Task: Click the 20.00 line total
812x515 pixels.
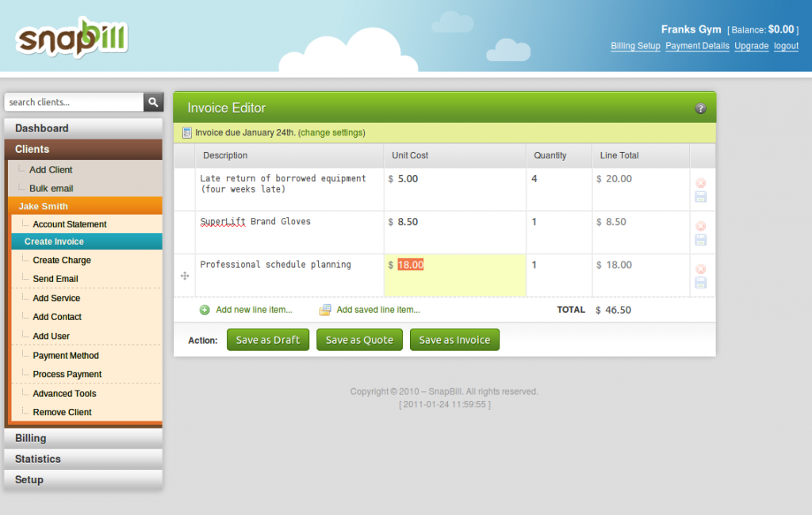Action: (615, 179)
